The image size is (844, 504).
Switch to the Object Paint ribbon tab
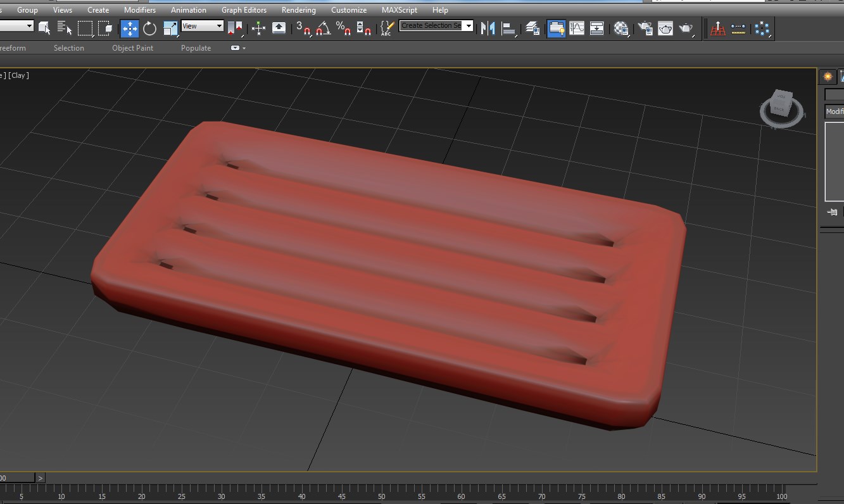tap(133, 48)
